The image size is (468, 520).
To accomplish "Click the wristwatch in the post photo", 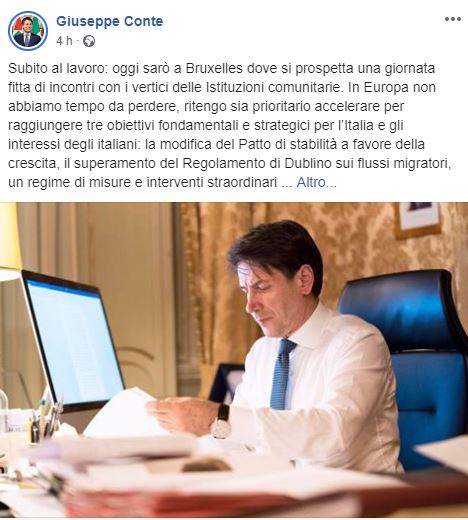I will [x=221, y=421].
